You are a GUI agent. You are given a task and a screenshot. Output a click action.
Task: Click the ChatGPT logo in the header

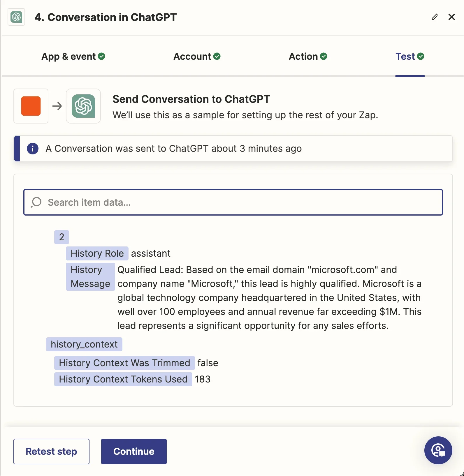tap(16, 17)
